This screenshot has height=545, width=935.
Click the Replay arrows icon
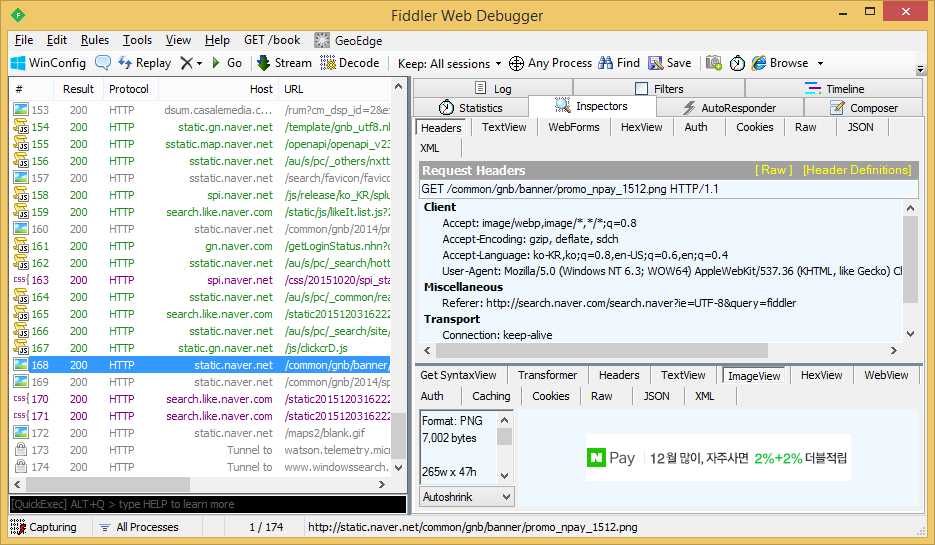[x=125, y=63]
